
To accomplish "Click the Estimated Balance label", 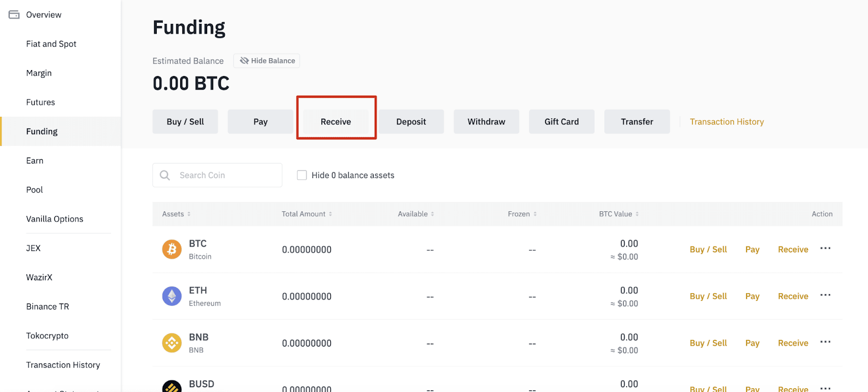I will coord(188,61).
